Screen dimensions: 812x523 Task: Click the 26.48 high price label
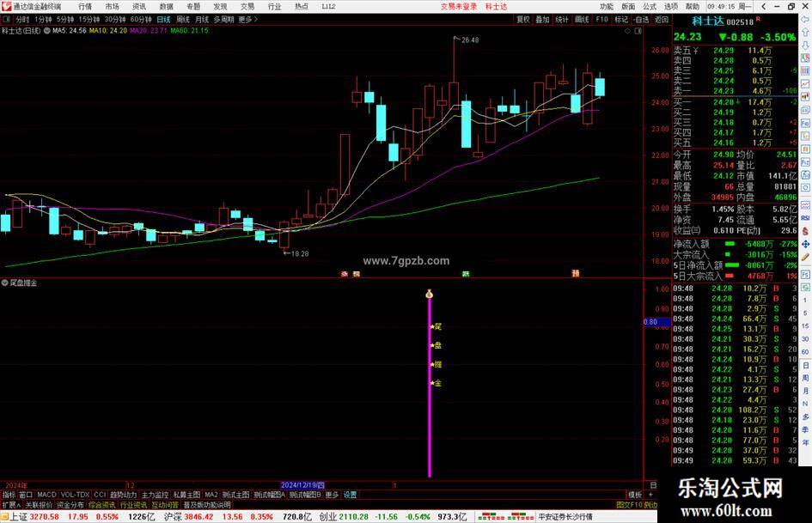tap(470, 40)
